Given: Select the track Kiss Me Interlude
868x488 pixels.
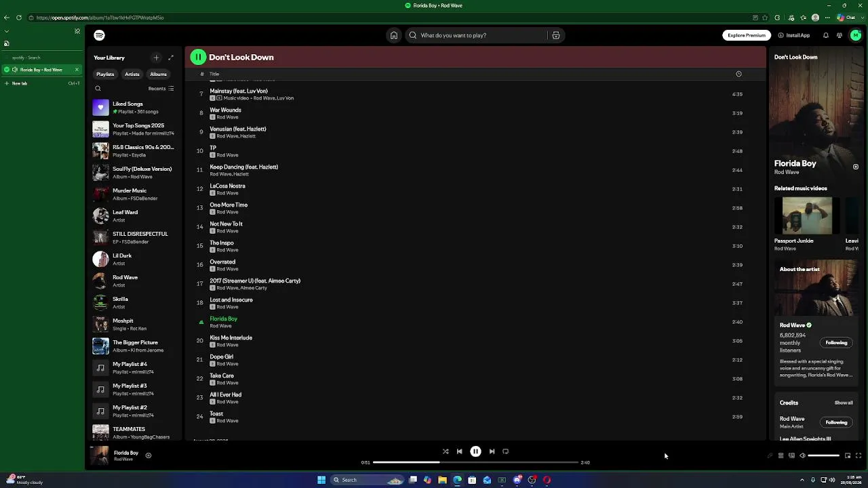Looking at the screenshot, I should pyautogui.click(x=231, y=338).
